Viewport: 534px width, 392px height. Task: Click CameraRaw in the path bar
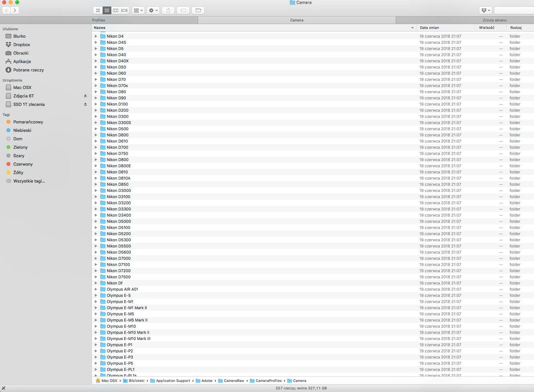pyautogui.click(x=231, y=381)
